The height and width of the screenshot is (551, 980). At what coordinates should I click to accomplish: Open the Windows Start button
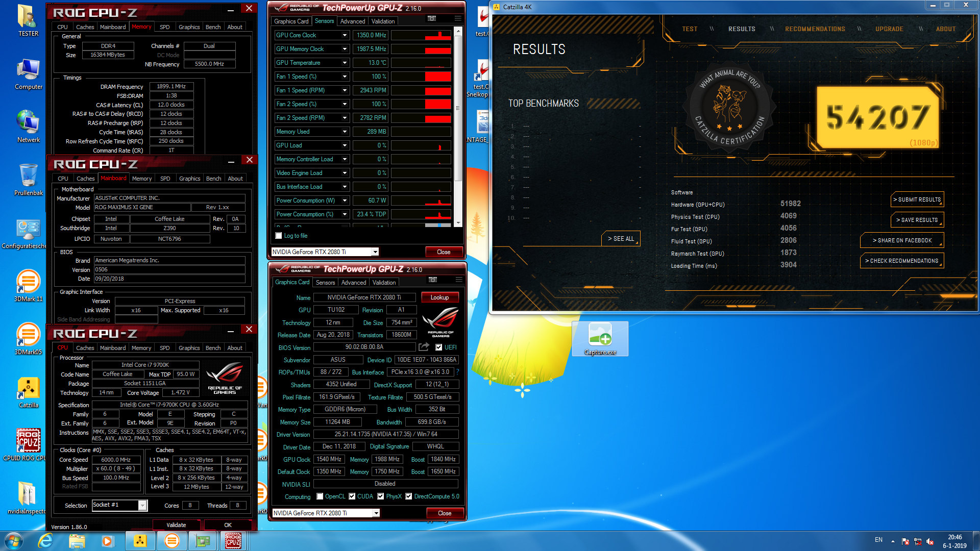[x=13, y=541]
